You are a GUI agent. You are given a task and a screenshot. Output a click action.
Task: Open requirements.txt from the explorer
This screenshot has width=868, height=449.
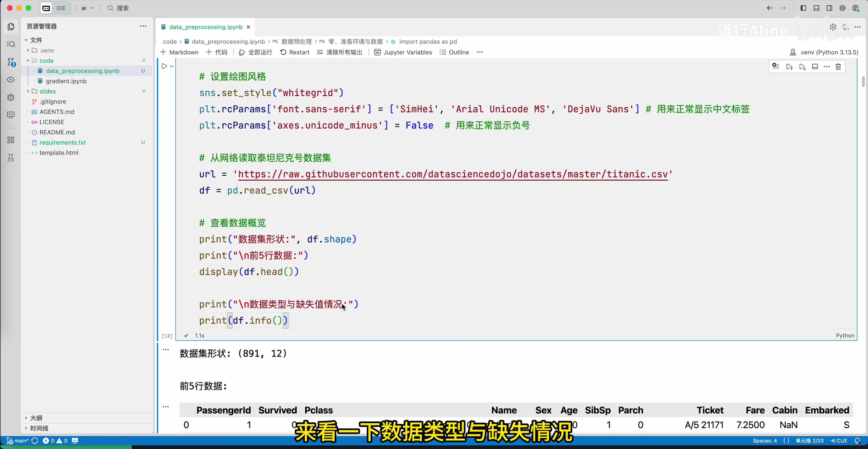coord(62,143)
